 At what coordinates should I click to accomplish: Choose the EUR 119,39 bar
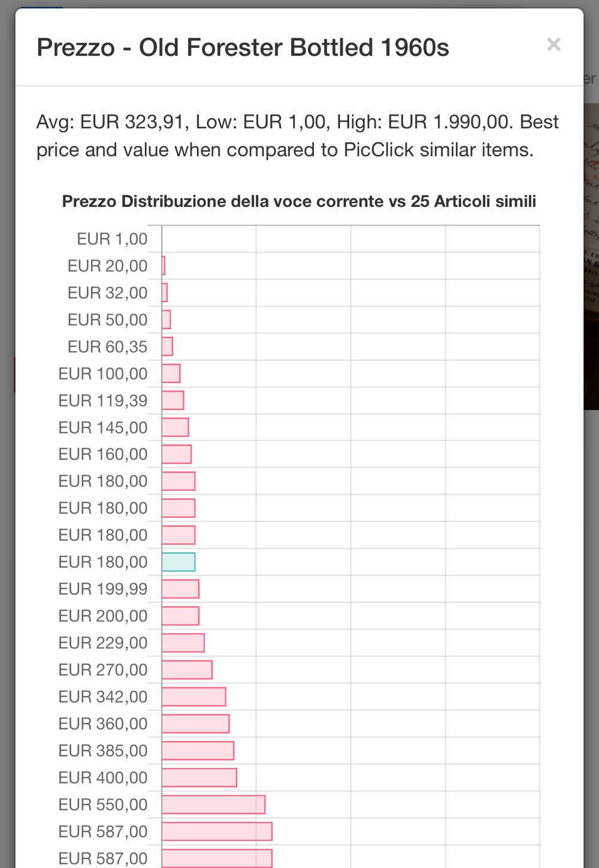[173, 400]
